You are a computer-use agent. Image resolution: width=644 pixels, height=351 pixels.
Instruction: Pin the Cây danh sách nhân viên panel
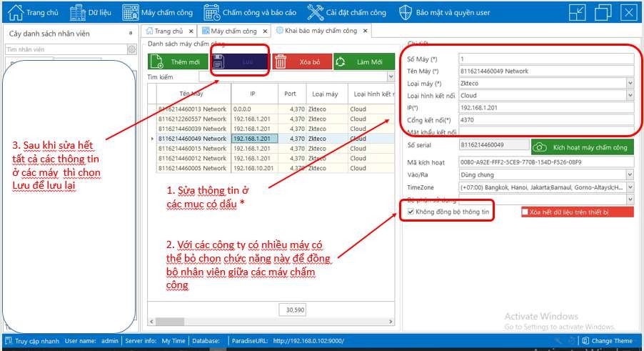[130, 34]
